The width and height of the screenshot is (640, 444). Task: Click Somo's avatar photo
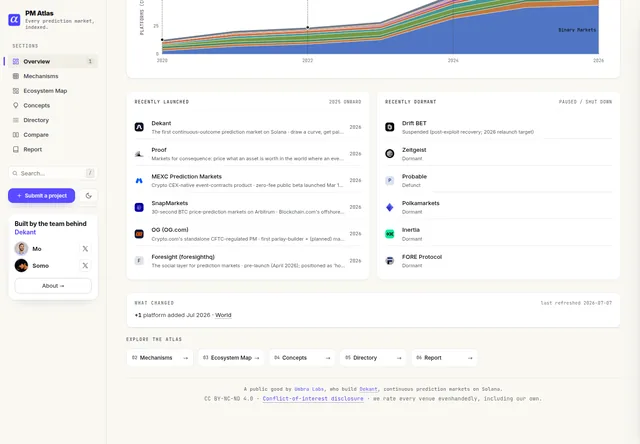[21, 265]
